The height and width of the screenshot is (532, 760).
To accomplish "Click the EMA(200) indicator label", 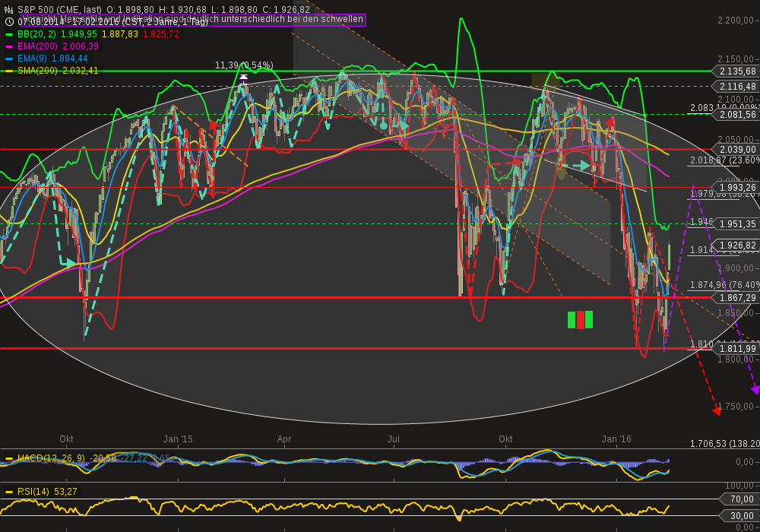I will click(x=37, y=46).
